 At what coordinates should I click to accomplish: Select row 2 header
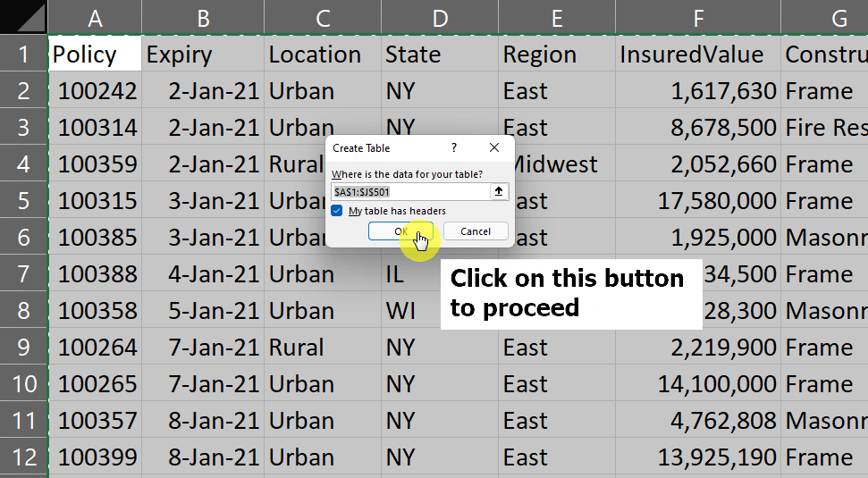click(24, 90)
